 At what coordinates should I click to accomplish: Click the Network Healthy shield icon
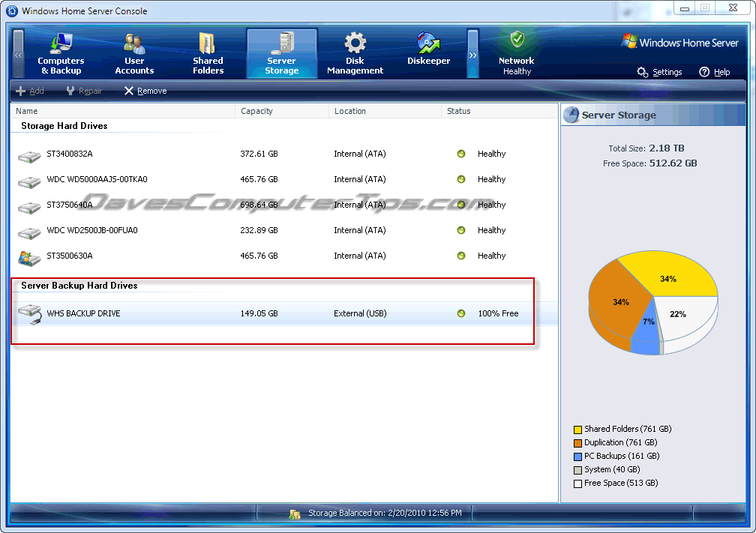coord(517,40)
